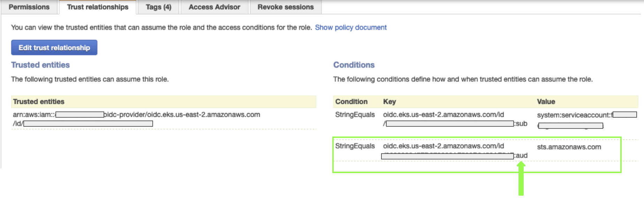The width and height of the screenshot is (644, 203).
Task: Click the blue Conditions section heading
Action: [354, 65]
